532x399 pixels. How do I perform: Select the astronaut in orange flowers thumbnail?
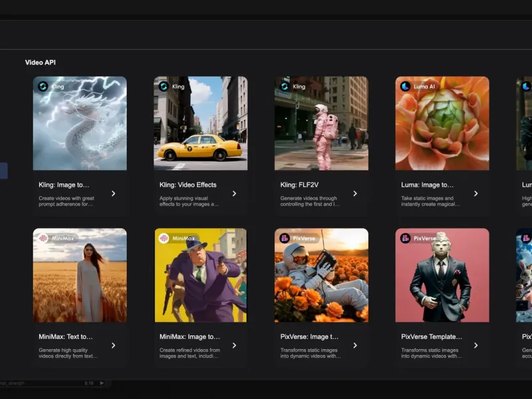point(321,275)
